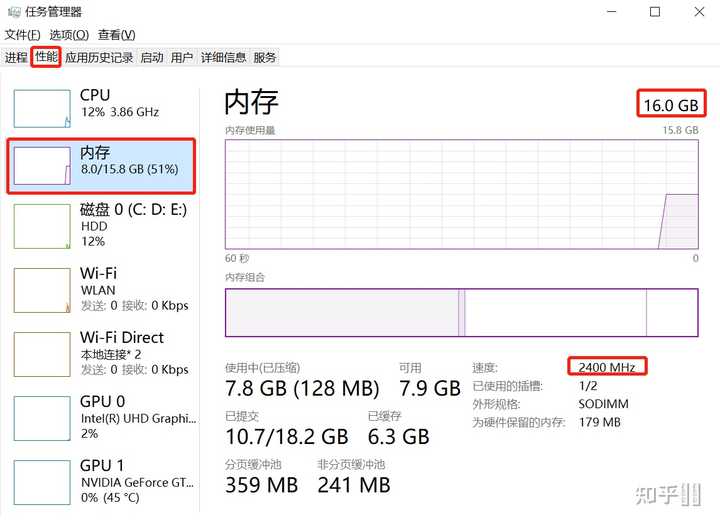Open the 选项(O) menu
Viewport: 720px width, 520px height.
pos(69,35)
